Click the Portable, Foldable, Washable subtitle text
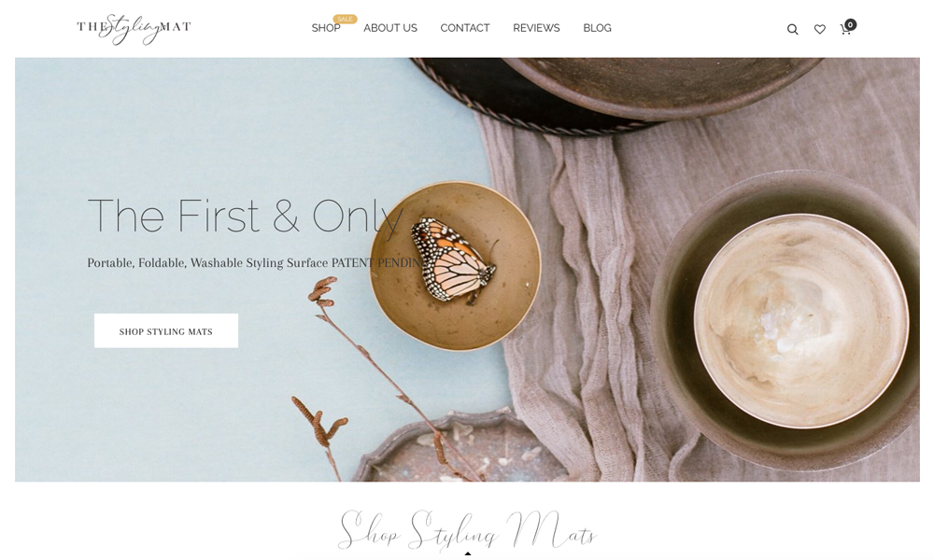This screenshot has height=560, width=934. click(256, 263)
